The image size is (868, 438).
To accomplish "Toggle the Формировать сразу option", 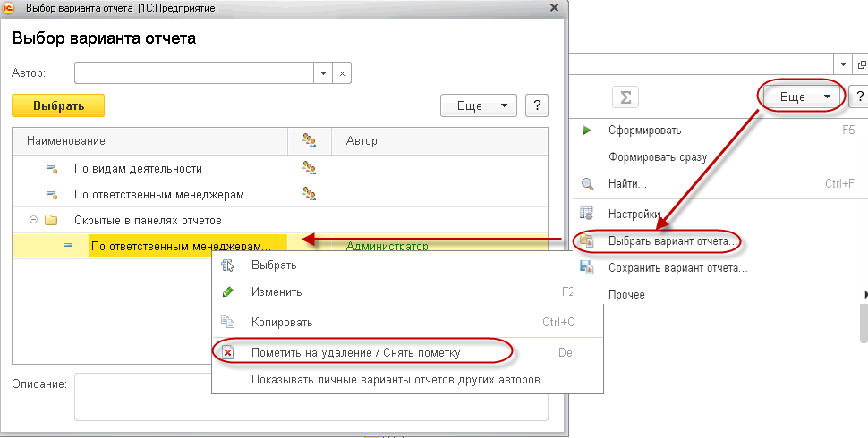I will click(x=658, y=157).
